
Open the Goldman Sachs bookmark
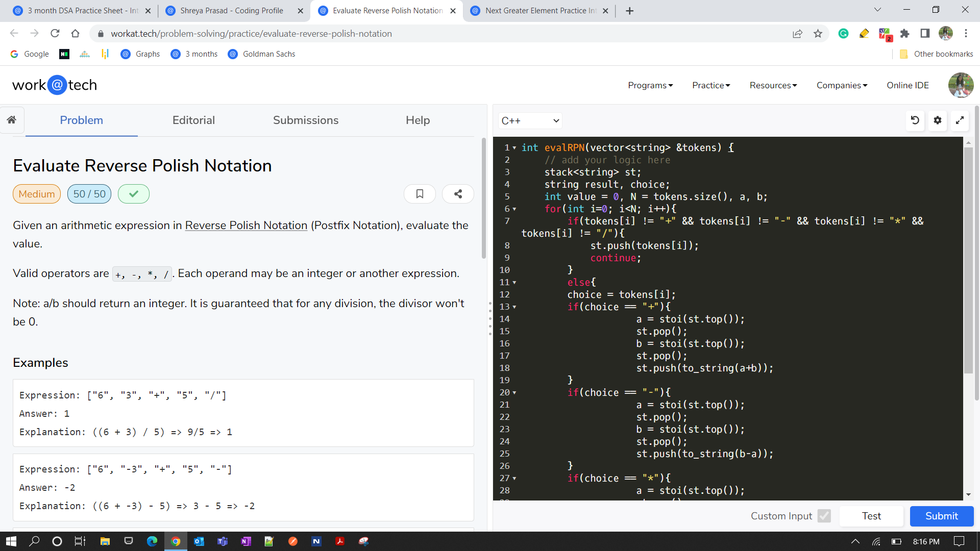pos(261,54)
